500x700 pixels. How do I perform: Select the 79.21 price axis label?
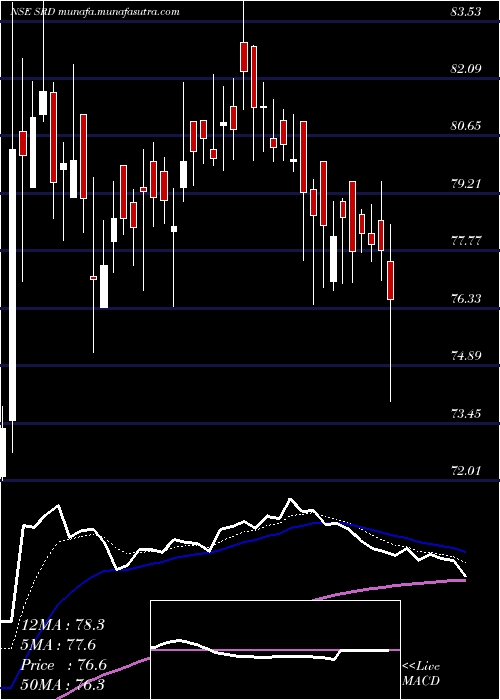click(466, 184)
